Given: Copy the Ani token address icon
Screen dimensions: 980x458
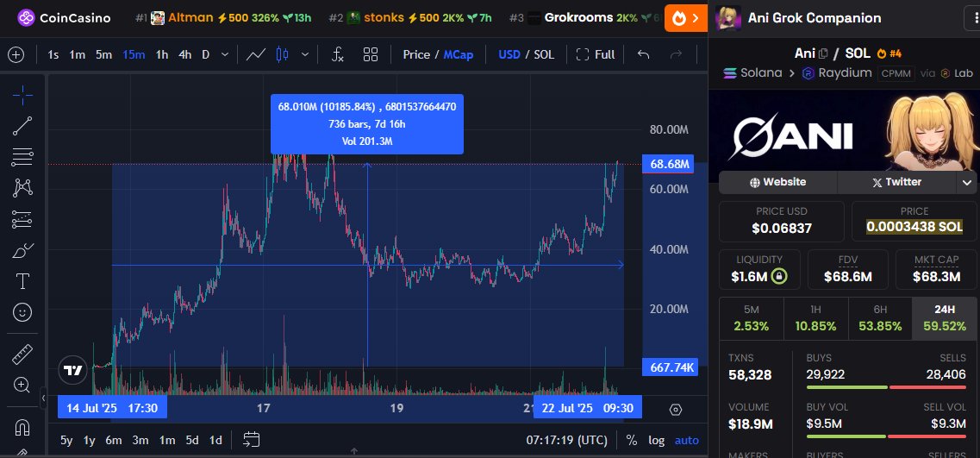Looking at the screenshot, I should click(823, 53).
